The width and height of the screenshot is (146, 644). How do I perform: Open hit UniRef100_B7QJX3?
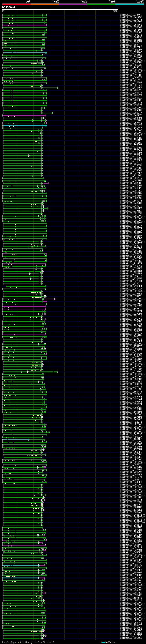click(x=131, y=146)
